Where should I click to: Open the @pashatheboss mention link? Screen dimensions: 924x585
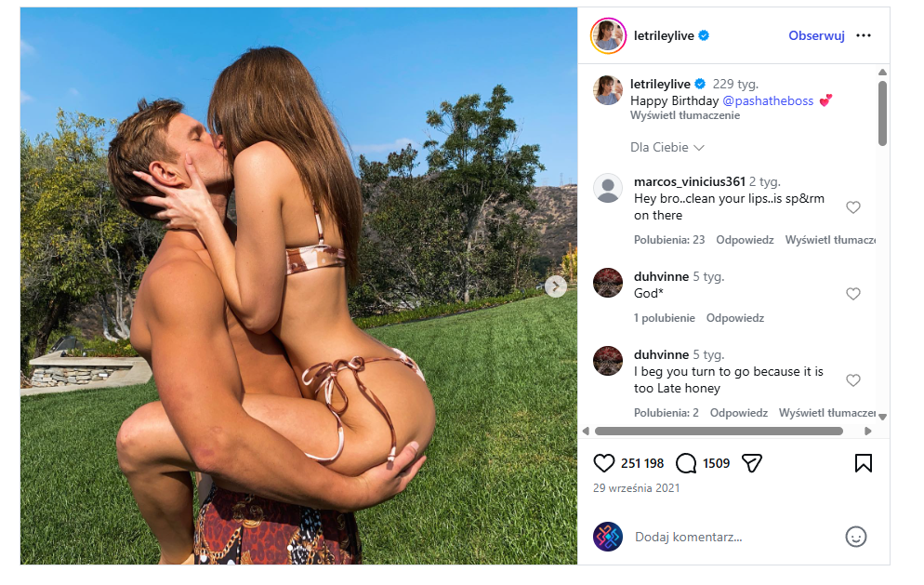tap(768, 100)
